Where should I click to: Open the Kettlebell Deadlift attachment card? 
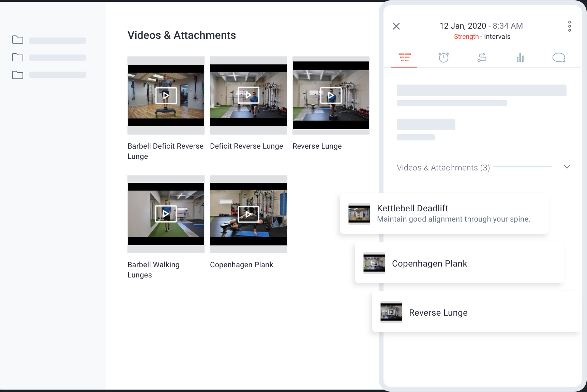tap(453, 214)
